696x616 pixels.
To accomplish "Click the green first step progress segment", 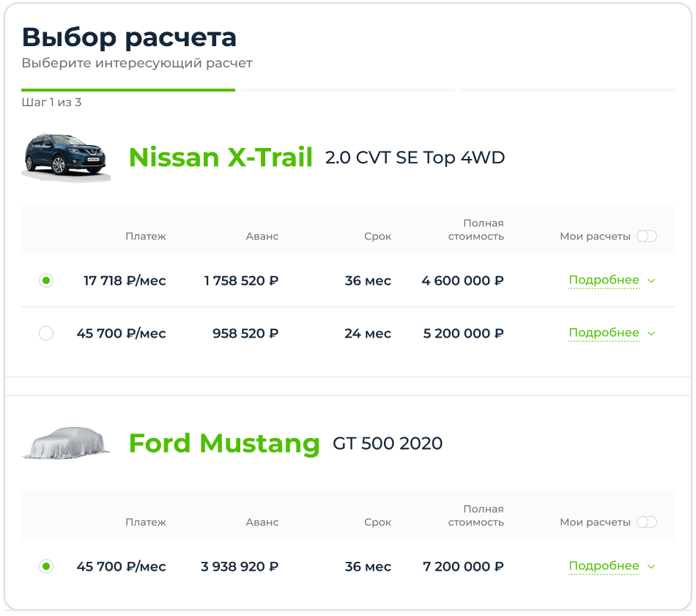I will 128,90.
